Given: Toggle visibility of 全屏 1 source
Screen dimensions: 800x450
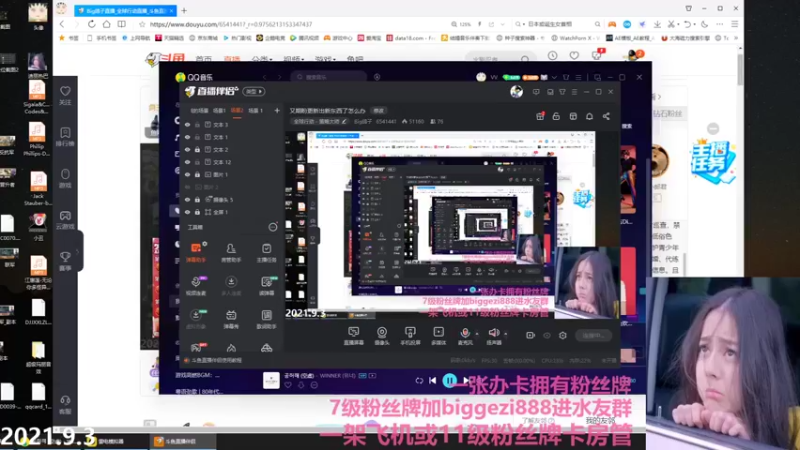Looking at the screenshot, I should pos(187,212).
